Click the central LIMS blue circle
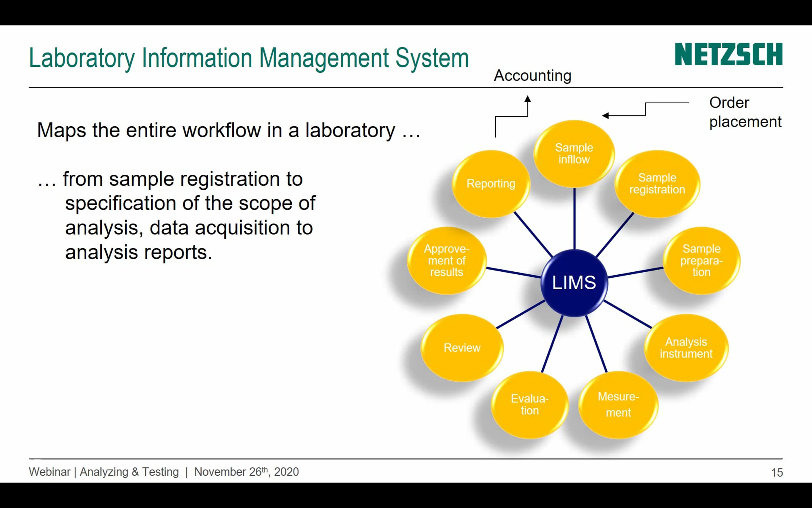Image resolution: width=812 pixels, height=508 pixels. (574, 283)
